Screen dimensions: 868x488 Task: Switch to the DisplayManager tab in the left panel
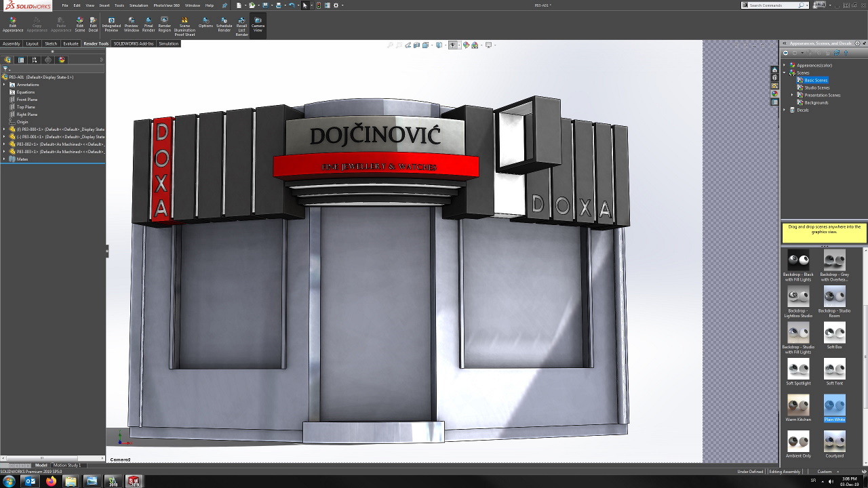[62, 60]
